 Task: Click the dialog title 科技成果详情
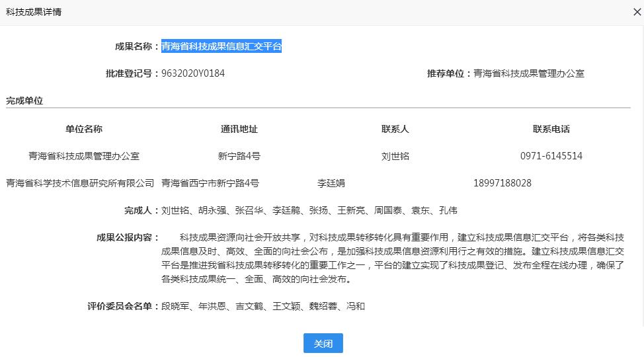click(x=34, y=13)
